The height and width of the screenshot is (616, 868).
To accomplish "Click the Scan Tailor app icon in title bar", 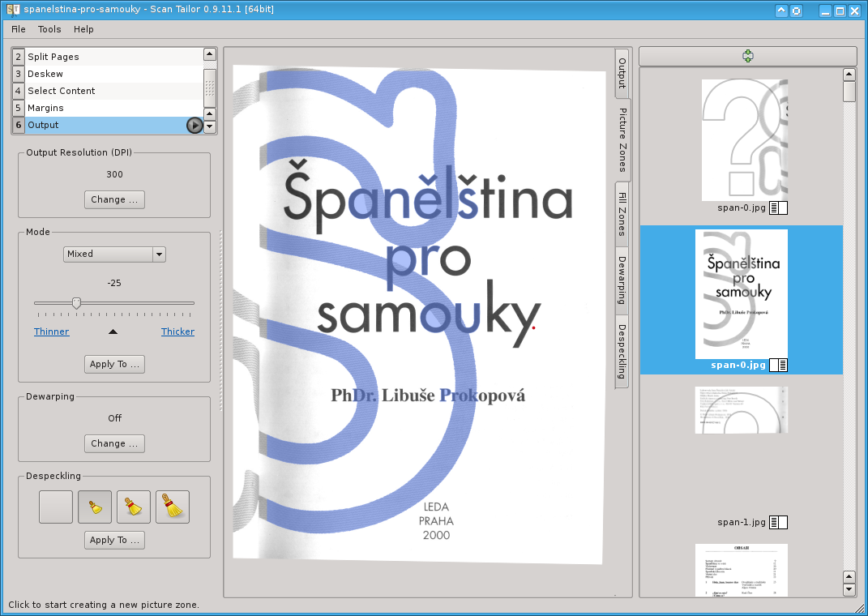I will click(13, 10).
